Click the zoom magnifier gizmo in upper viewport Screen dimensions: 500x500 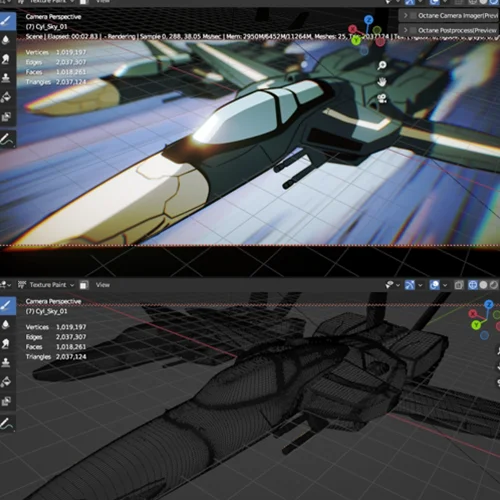pyautogui.click(x=382, y=65)
